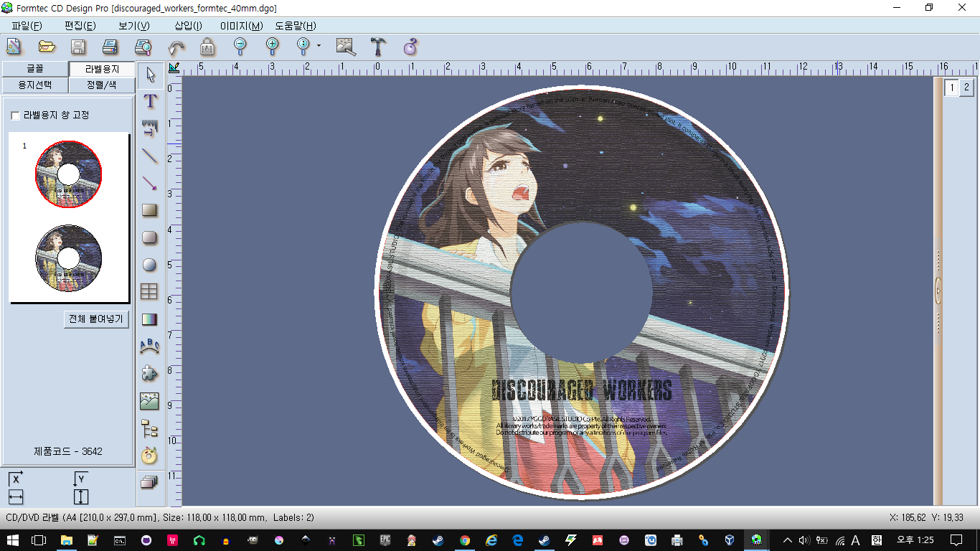Image resolution: width=980 pixels, height=551 pixels.
Task: Click the zoom-to-fit magnifier icon
Action: (303, 47)
